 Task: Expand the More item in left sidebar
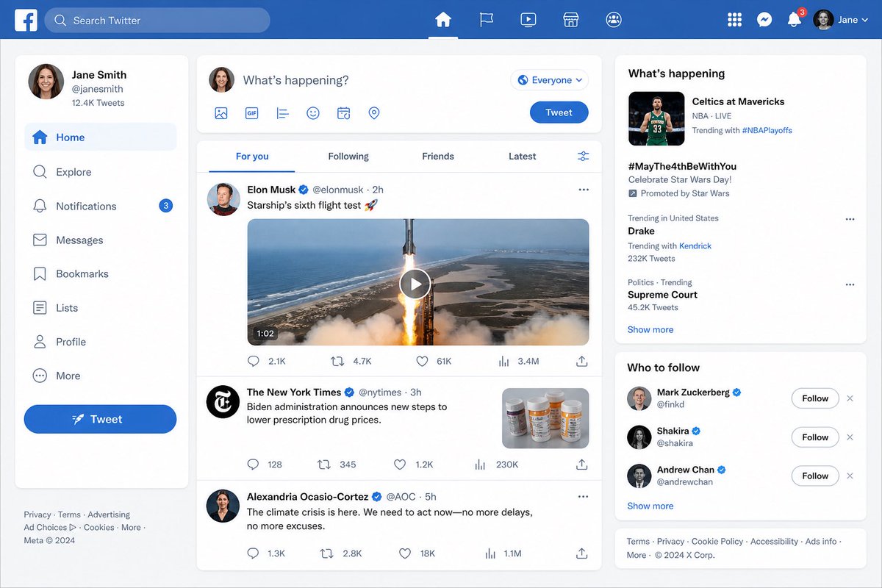pos(101,376)
